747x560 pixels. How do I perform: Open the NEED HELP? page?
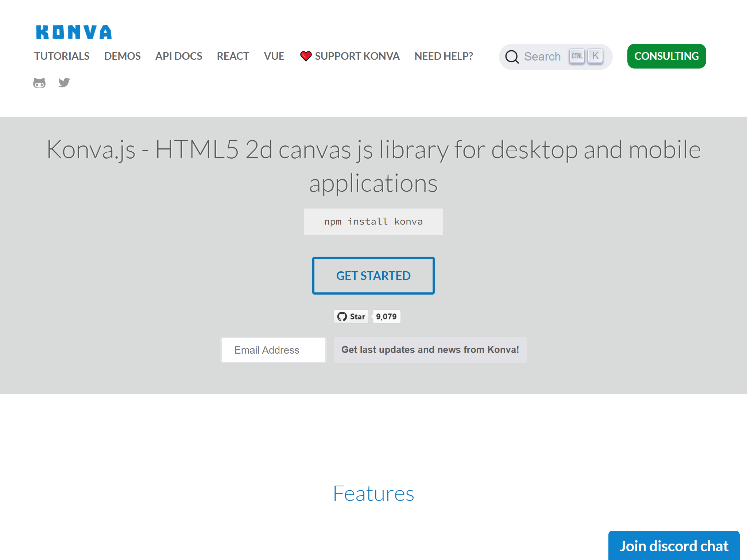coord(443,56)
